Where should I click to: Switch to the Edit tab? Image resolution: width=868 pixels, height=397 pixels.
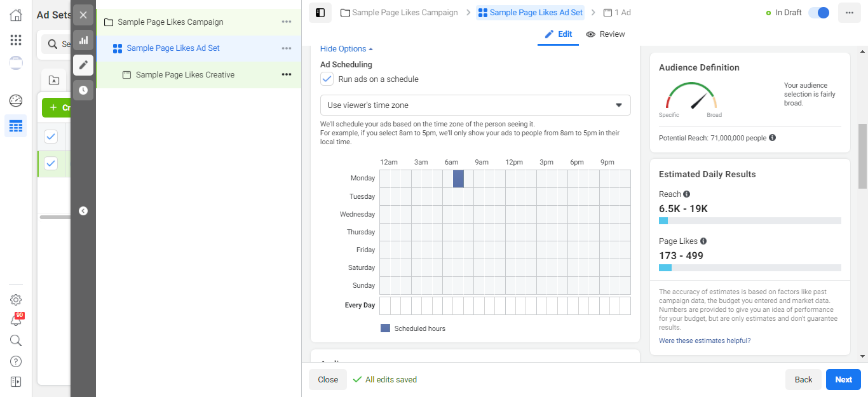click(559, 34)
